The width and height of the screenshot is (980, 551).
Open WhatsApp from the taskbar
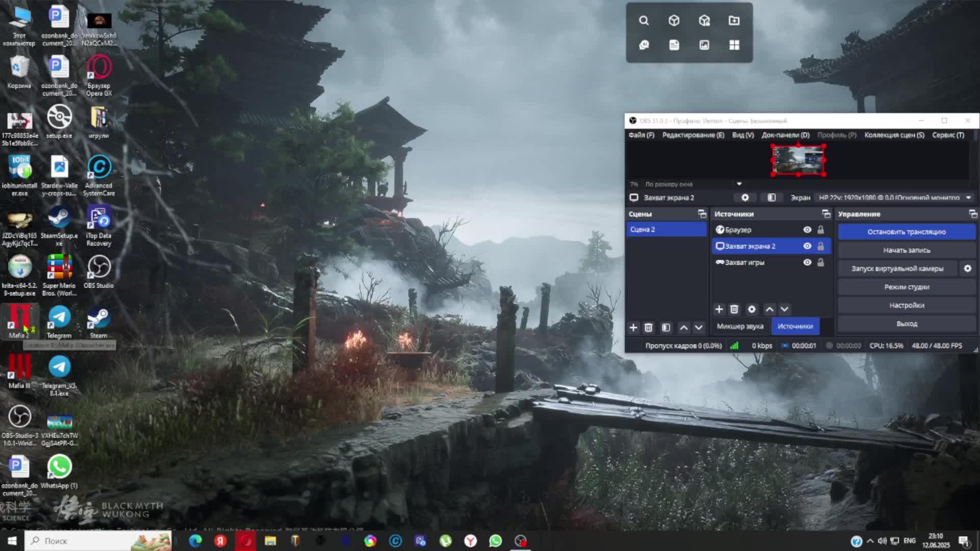click(495, 541)
